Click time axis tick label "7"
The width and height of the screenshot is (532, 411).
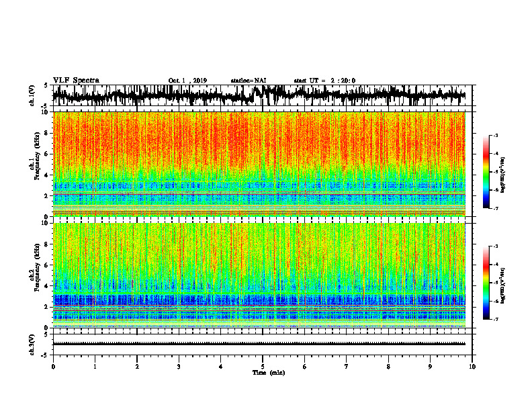[347, 367]
